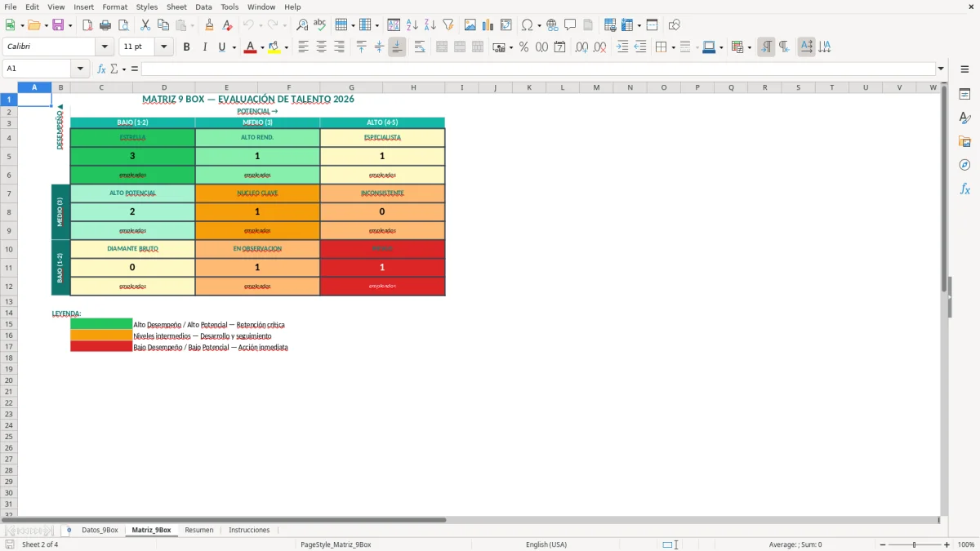Clear direct formatting
The height and width of the screenshot is (551, 980).
(228, 25)
